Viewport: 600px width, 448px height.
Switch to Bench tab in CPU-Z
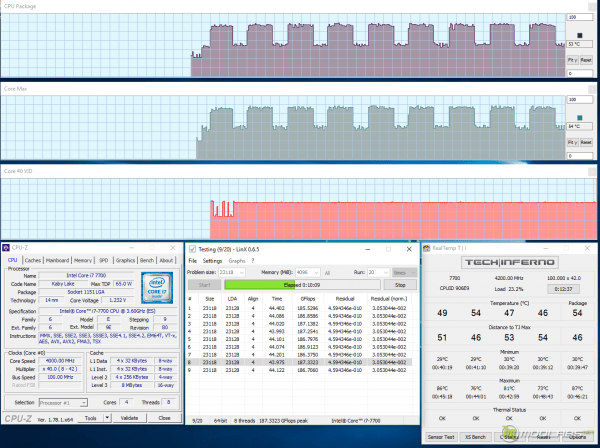[x=147, y=260]
